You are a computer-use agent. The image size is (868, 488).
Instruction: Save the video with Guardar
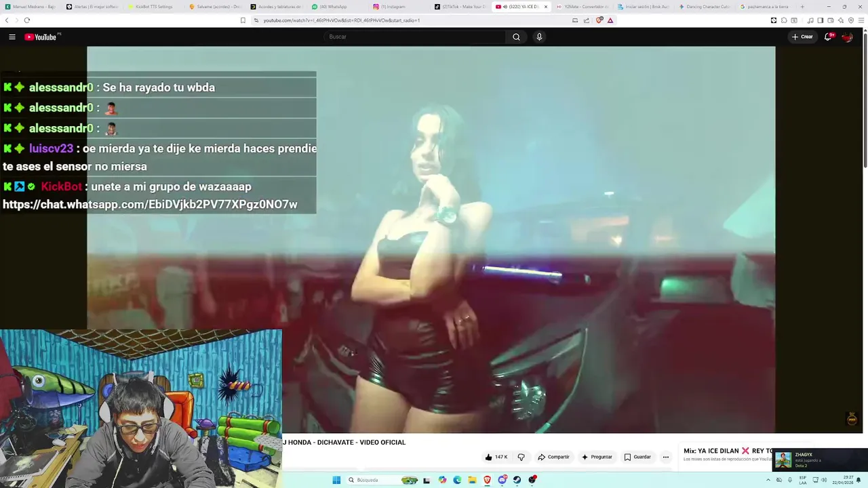pyautogui.click(x=637, y=457)
